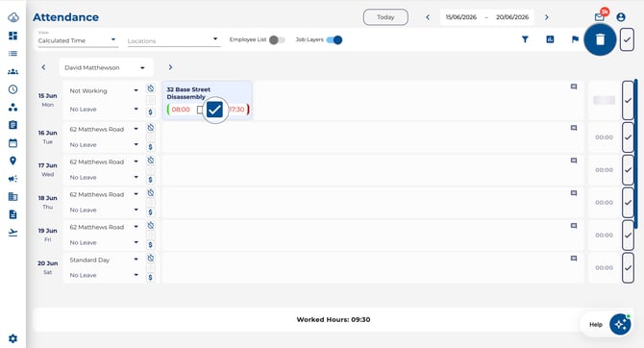The image size is (644, 348).
Task: Click the Today button
Action: [385, 17]
